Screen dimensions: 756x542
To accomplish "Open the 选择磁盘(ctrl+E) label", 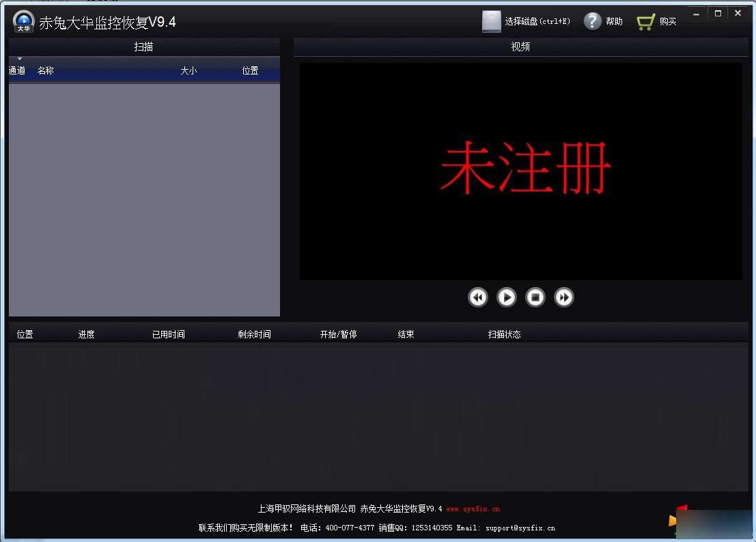I will (537, 21).
